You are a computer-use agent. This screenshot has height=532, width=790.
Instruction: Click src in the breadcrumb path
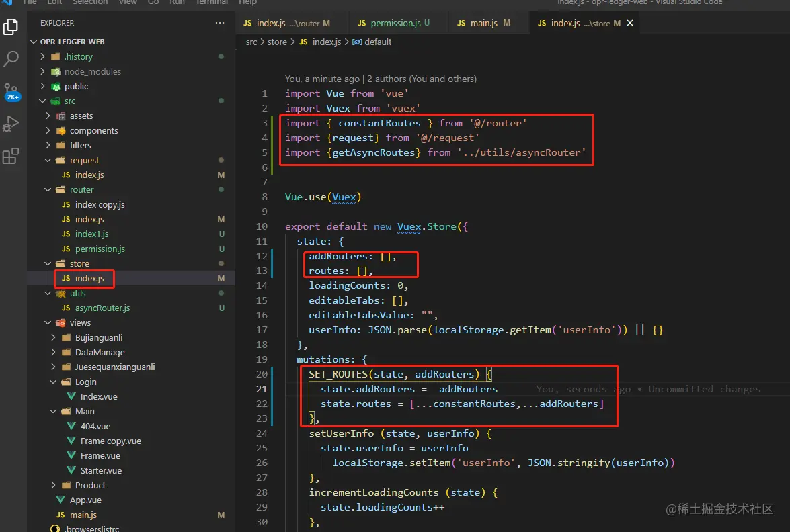coord(251,42)
